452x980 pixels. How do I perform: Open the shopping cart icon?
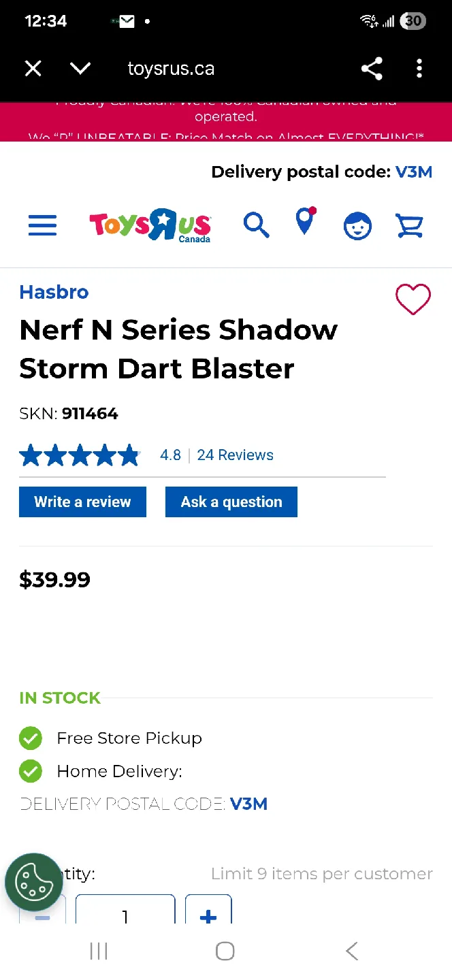tap(409, 225)
